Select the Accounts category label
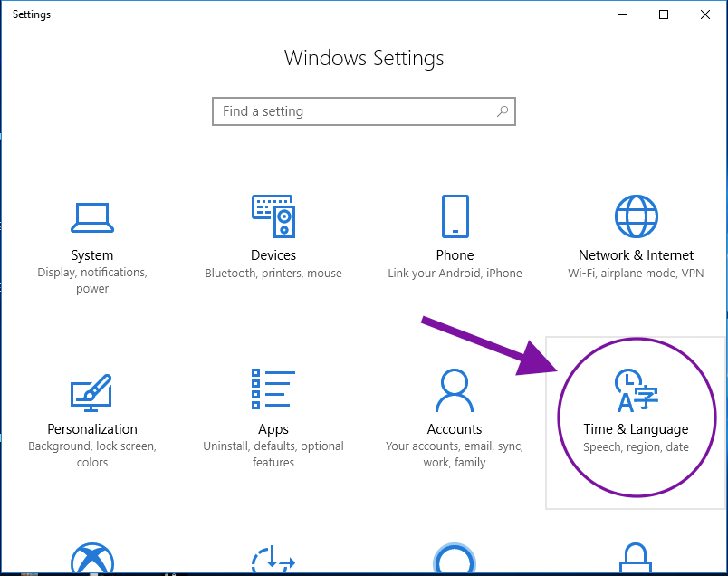Screen dimensions: 728x576 [x=455, y=428]
